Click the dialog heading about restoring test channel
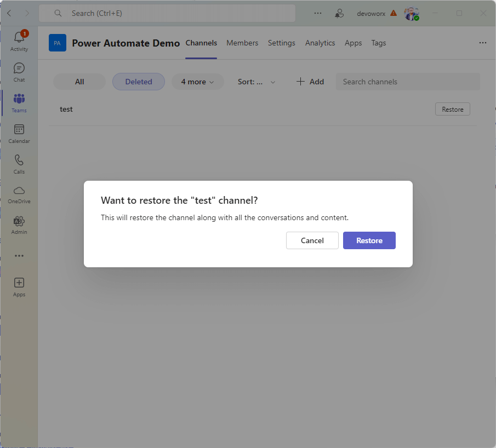Image resolution: width=496 pixels, height=448 pixels. 179,200
